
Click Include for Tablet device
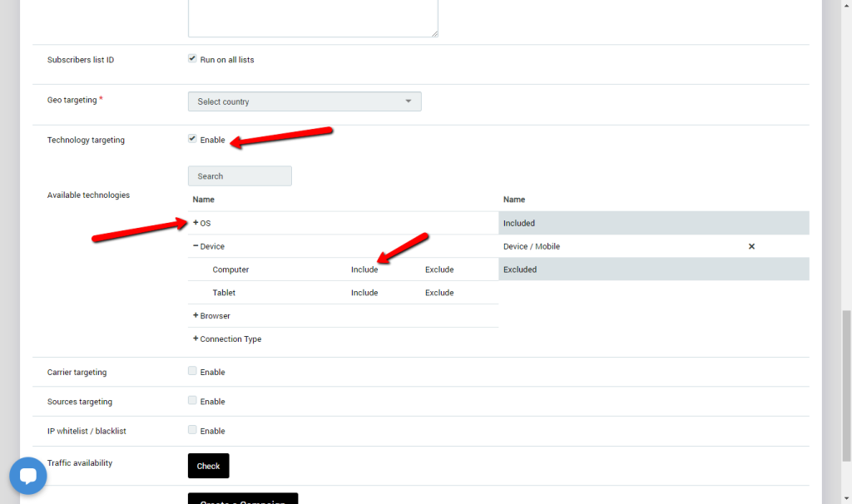coord(364,293)
